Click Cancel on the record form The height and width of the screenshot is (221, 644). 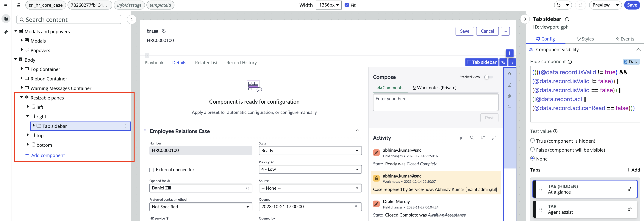click(487, 31)
